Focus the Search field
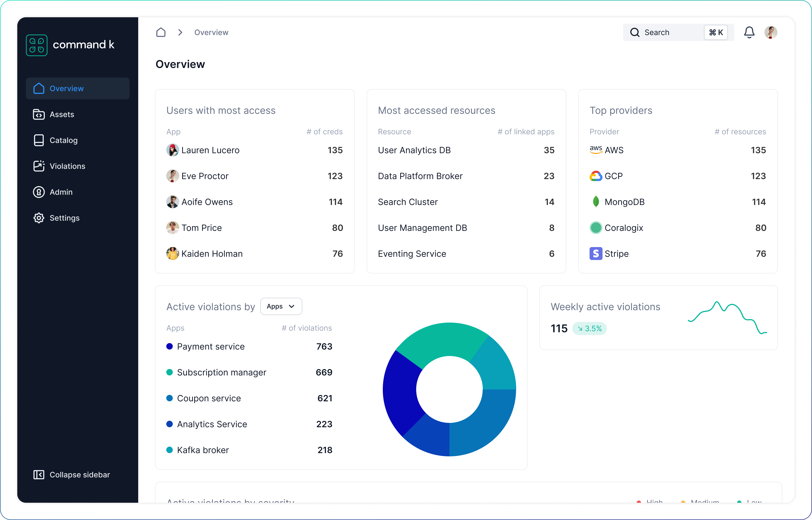This screenshot has width=812, height=520. click(x=678, y=32)
